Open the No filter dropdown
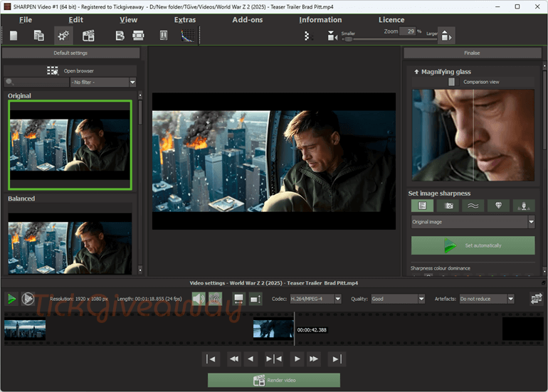Image resolution: width=548 pixels, height=392 pixels. (x=103, y=83)
